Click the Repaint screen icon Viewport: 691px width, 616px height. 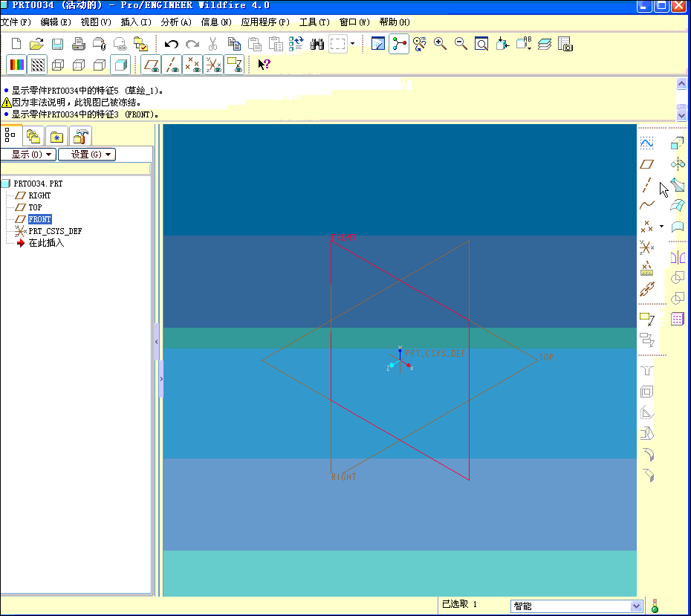pyautogui.click(x=378, y=44)
